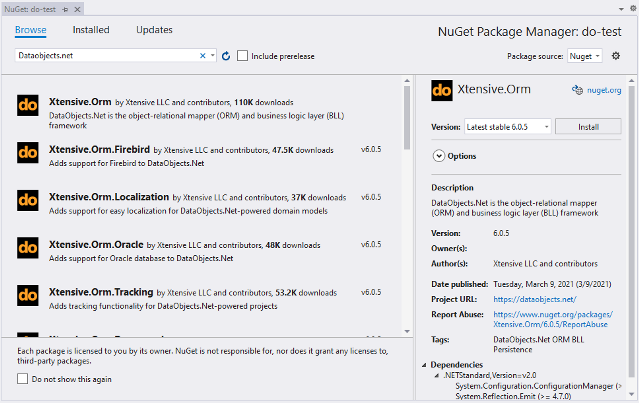The image size is (639, 403).
Task: Open the nuget.org link
Action: (x=604, y=90)
